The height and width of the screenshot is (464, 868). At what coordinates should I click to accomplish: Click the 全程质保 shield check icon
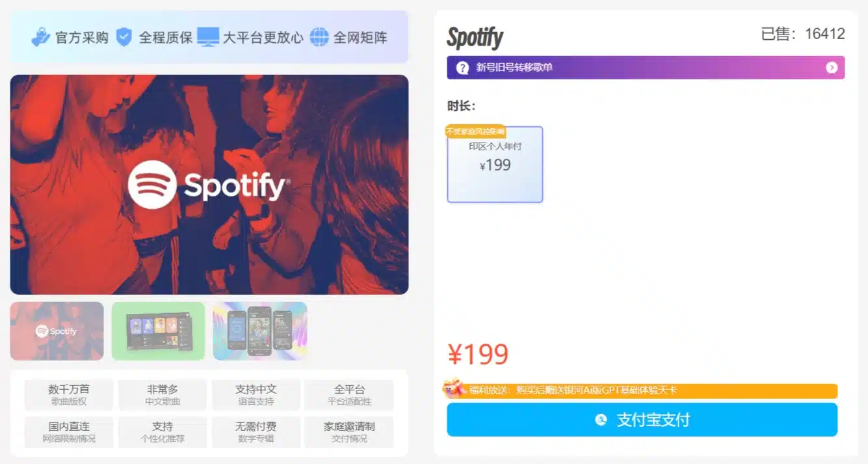coord(124,37)
